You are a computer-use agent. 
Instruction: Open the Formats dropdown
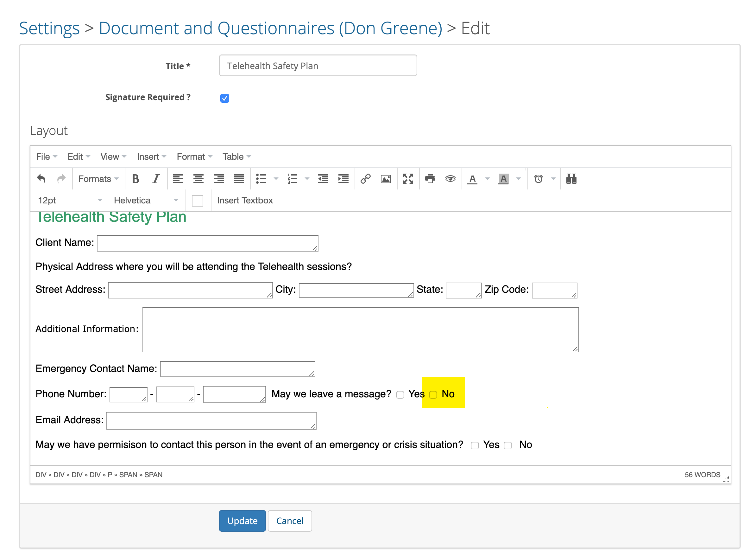click(97, 179)
